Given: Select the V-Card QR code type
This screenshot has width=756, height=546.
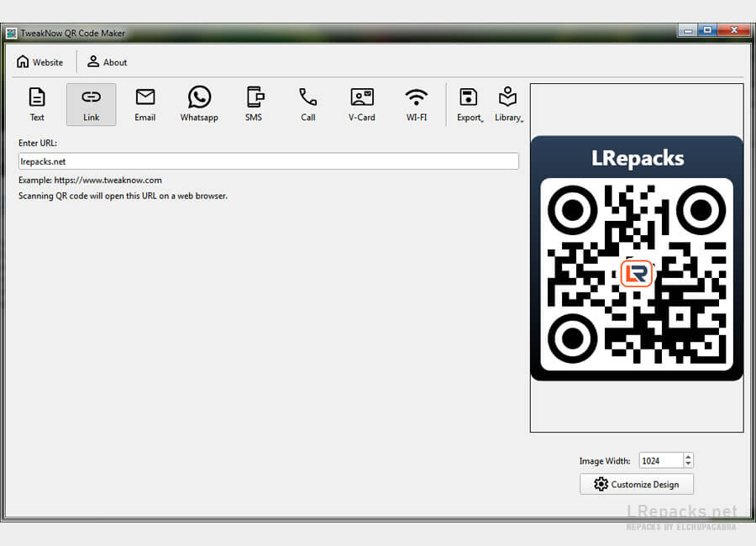Looking at the screenshot, I should point(361,104).
